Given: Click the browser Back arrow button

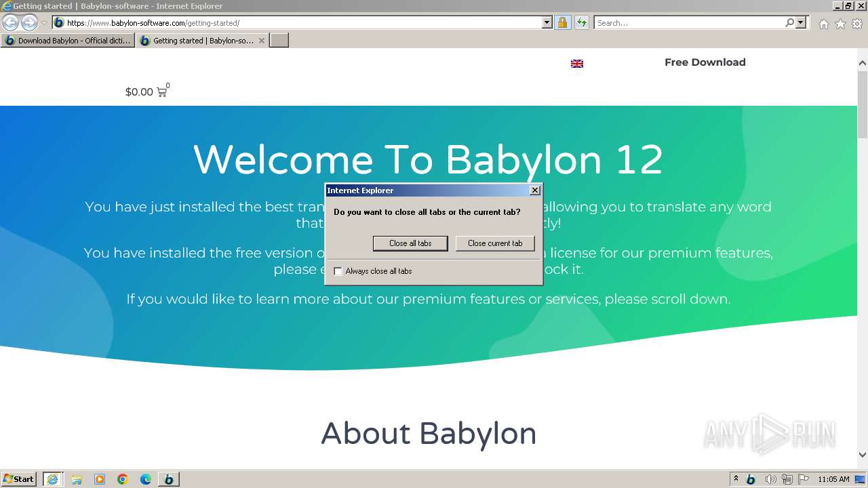Looking at the screenshot, I should [x=10, y=22].
